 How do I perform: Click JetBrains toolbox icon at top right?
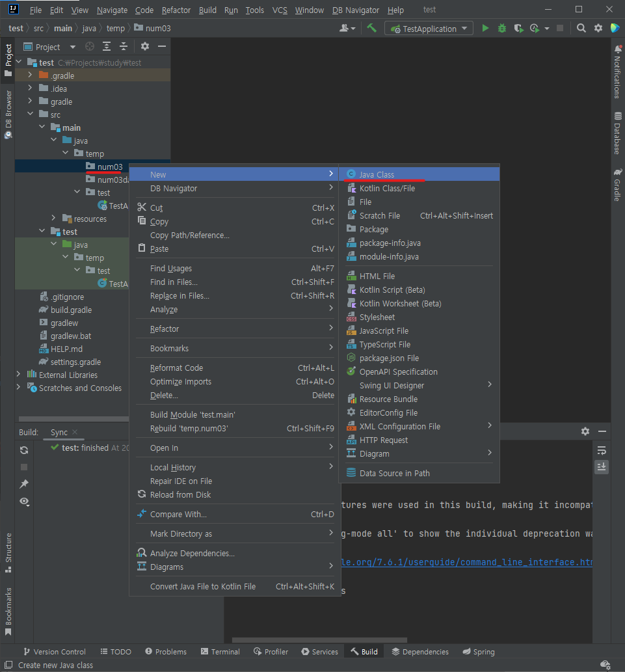pos(615,28)
